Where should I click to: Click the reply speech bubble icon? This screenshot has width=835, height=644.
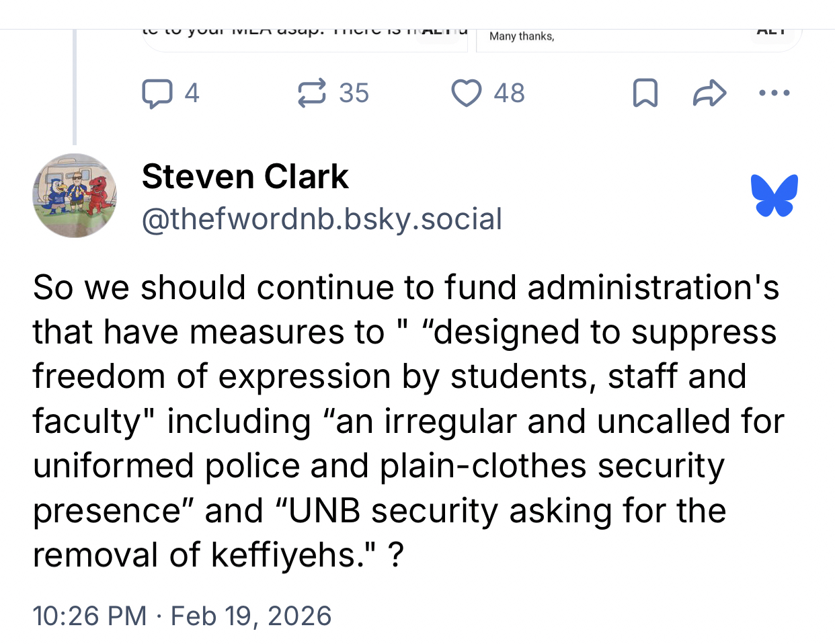tap(157, 93)
